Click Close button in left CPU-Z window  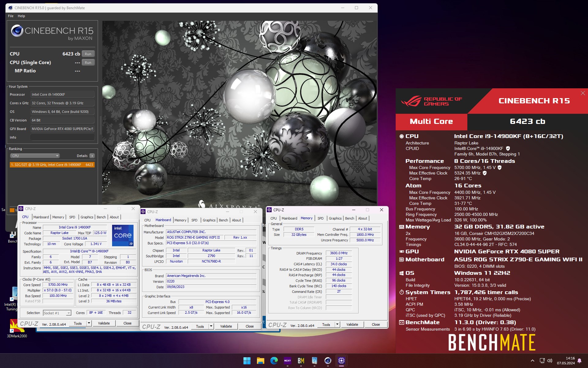pyautogui.click(x=127, y=323)
